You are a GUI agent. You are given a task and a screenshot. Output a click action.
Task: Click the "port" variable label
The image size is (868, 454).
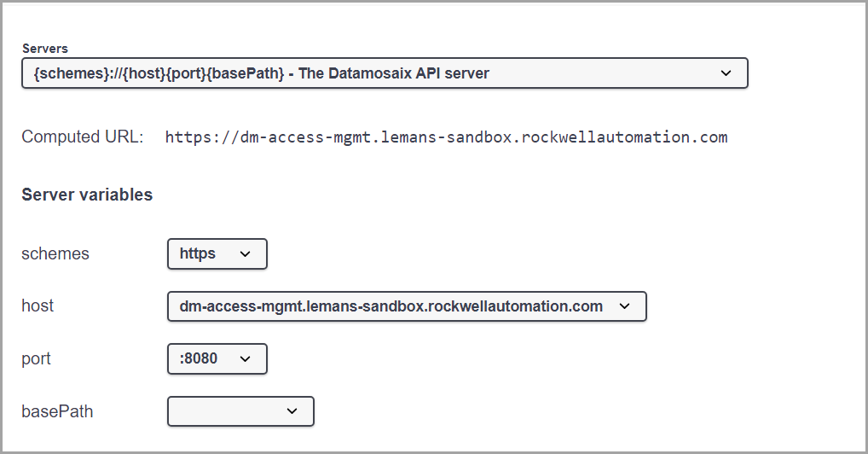(x=36, y=359)
